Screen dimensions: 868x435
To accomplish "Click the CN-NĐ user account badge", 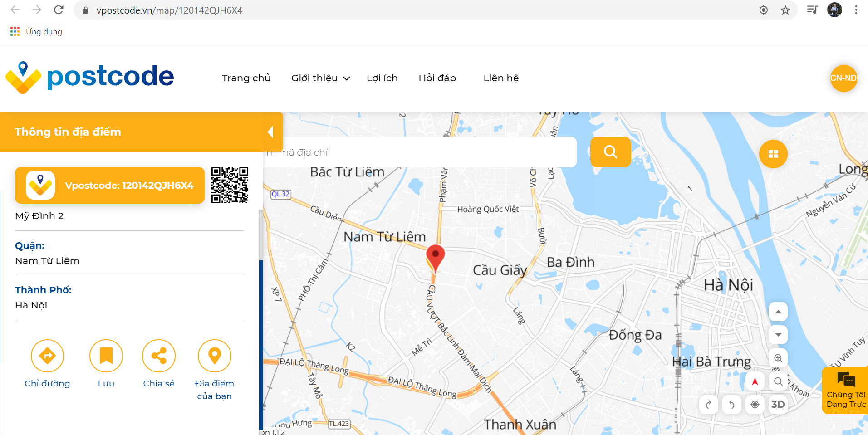I will point(843,78).
